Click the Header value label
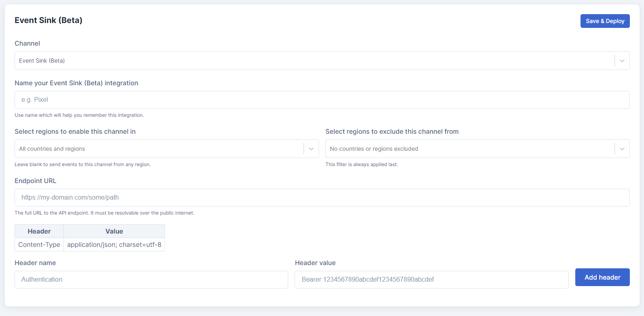Viewport: 644px width, 316px height. [315, 263]
